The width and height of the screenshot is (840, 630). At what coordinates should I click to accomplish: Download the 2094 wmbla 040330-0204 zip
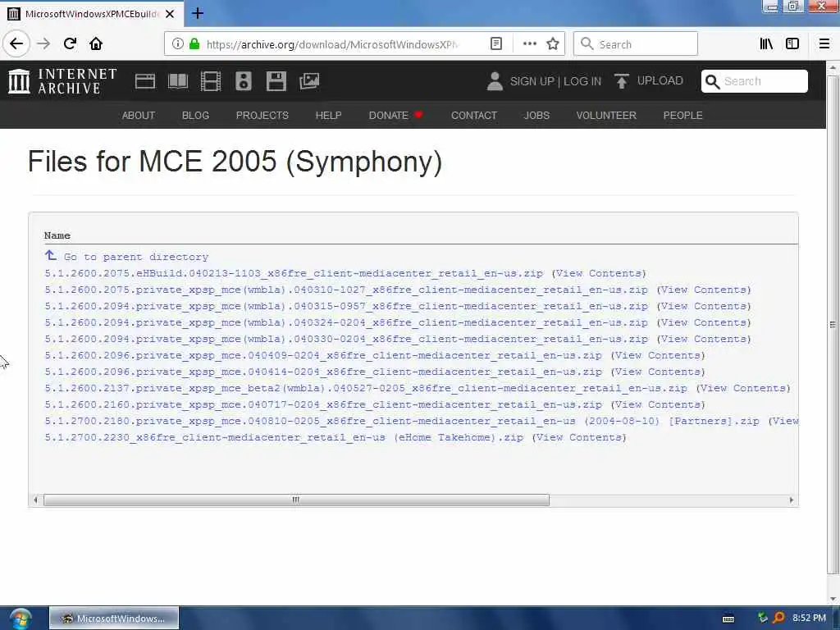pos(346,339)
